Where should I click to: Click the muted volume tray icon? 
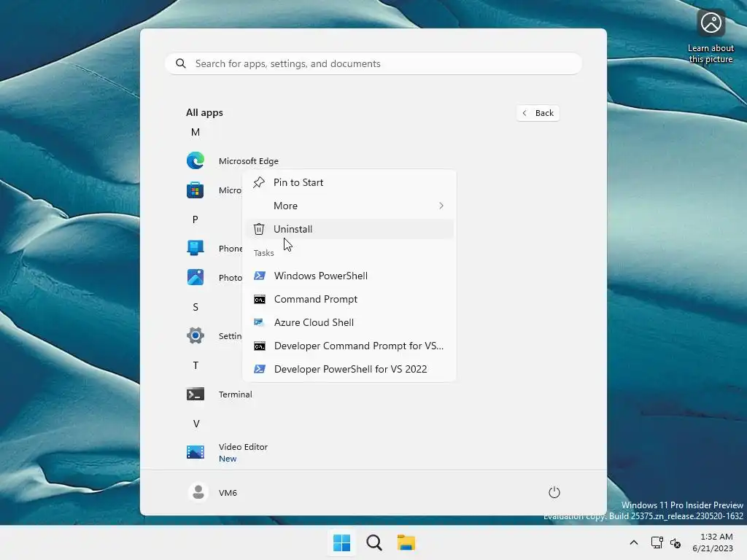tap(675, 542)
